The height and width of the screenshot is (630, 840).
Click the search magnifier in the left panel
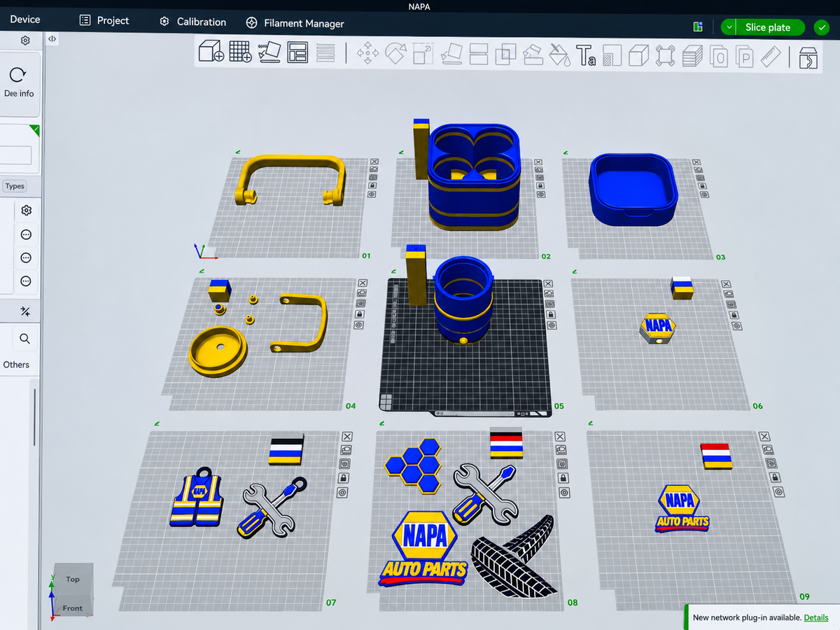24,339
